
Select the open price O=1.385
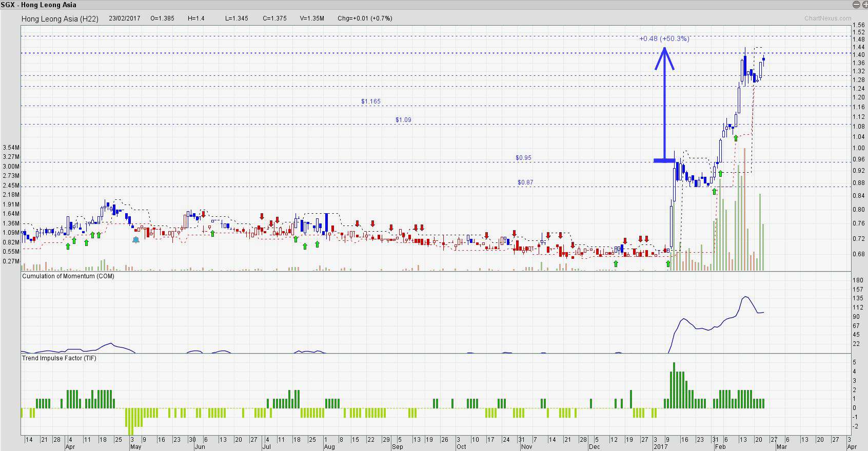point(162,18)
